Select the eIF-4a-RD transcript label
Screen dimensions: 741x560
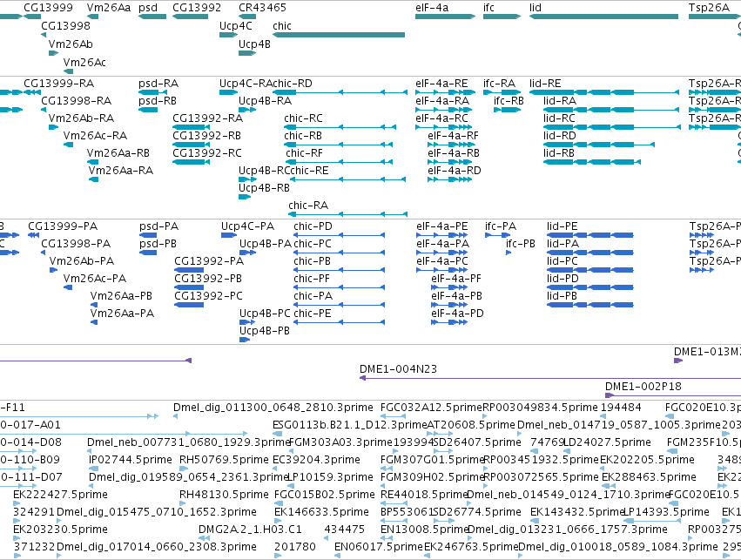[455, 171]
